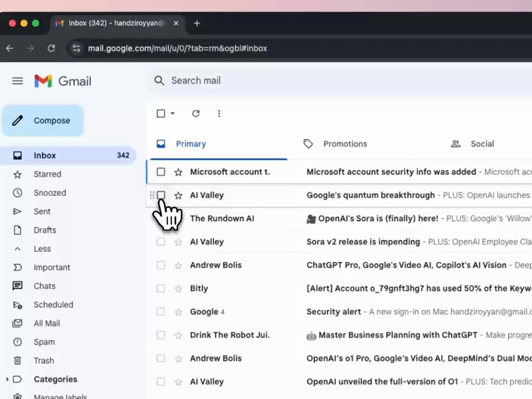
Task: Open The Rundown AI Sora email
Action: coord(339,218)
